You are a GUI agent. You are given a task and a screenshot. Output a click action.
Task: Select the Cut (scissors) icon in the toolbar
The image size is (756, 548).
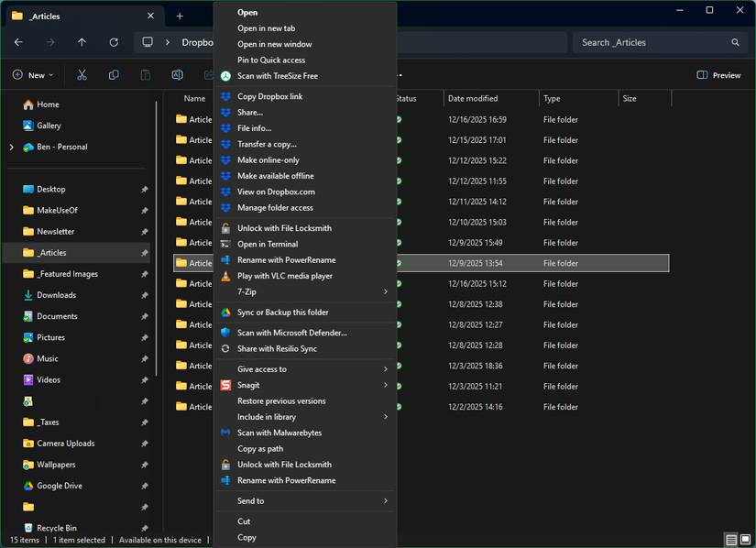click(81, 75)
